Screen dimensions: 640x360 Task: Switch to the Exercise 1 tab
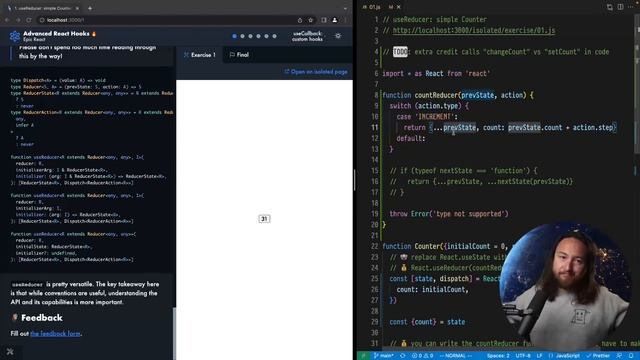pyautogui.click(x=200, y=55)
